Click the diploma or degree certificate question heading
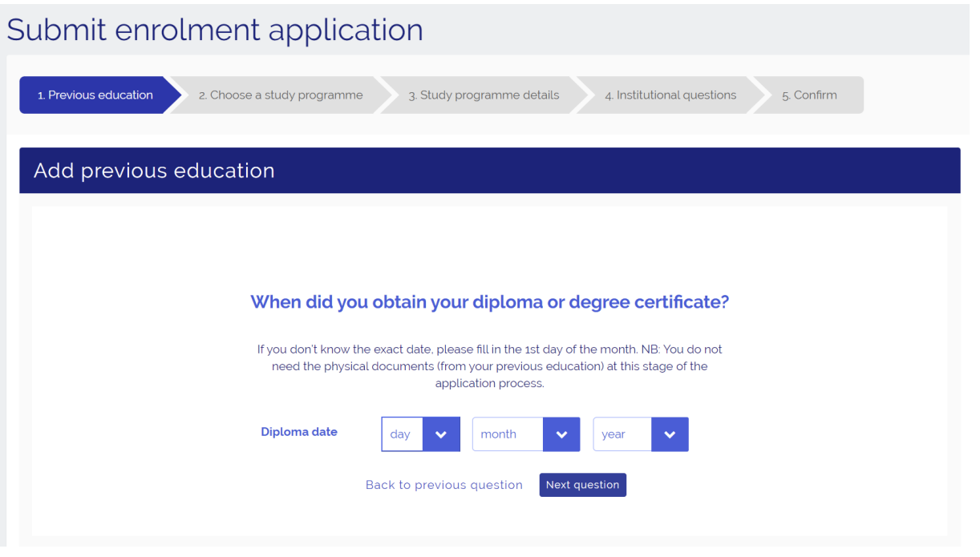 coord(489,302)
